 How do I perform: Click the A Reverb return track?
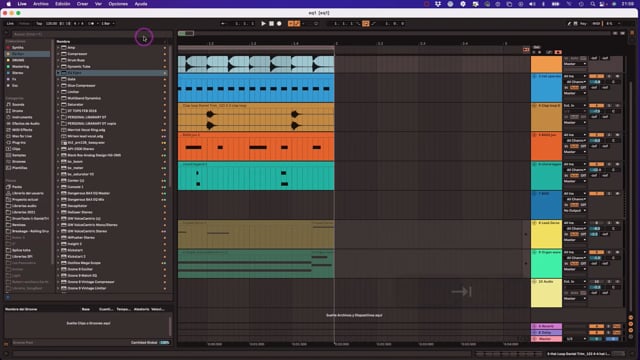click(546, 326)
